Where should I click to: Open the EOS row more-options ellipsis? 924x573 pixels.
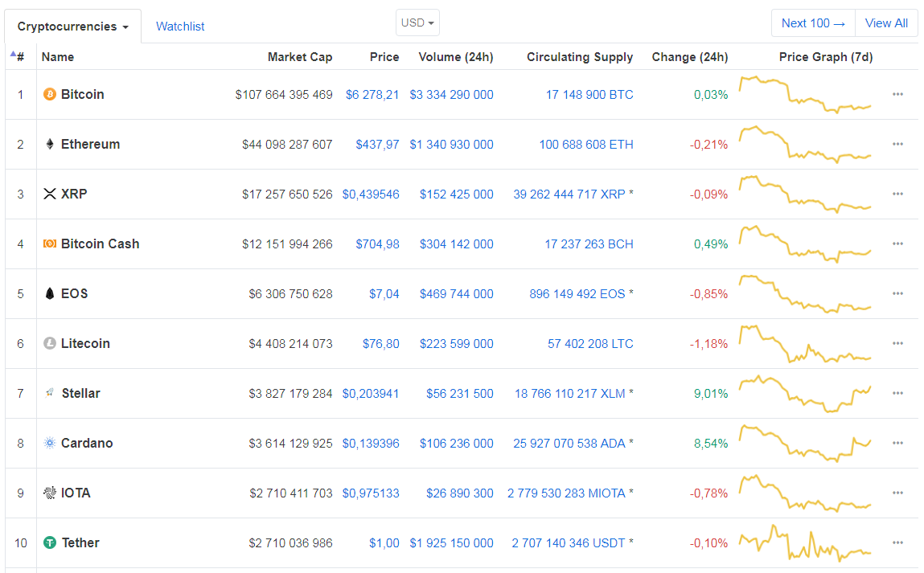point(897,293)
